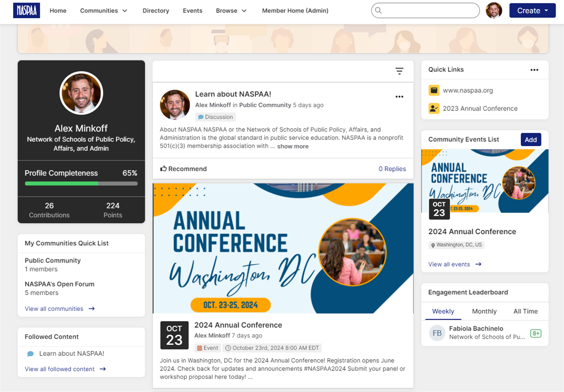
Task: Click Alex Minkoff name in event byline
Action: [212, 336]
